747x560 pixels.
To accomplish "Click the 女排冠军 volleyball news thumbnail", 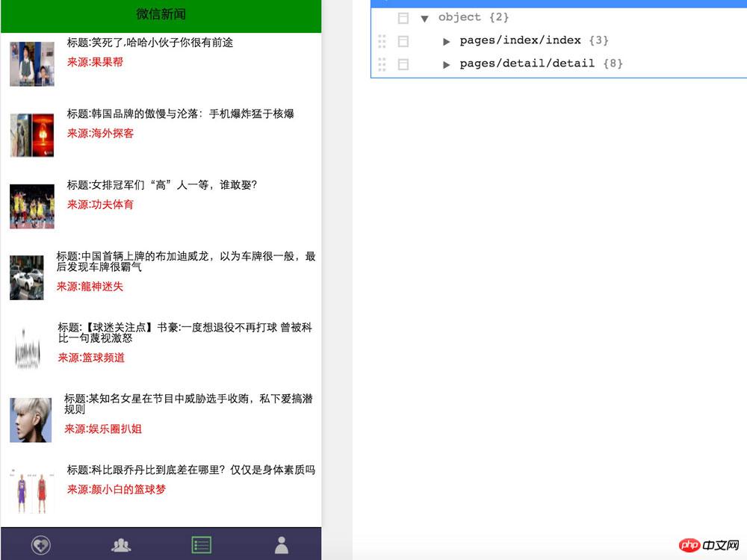I will click(x=31, y=206).
